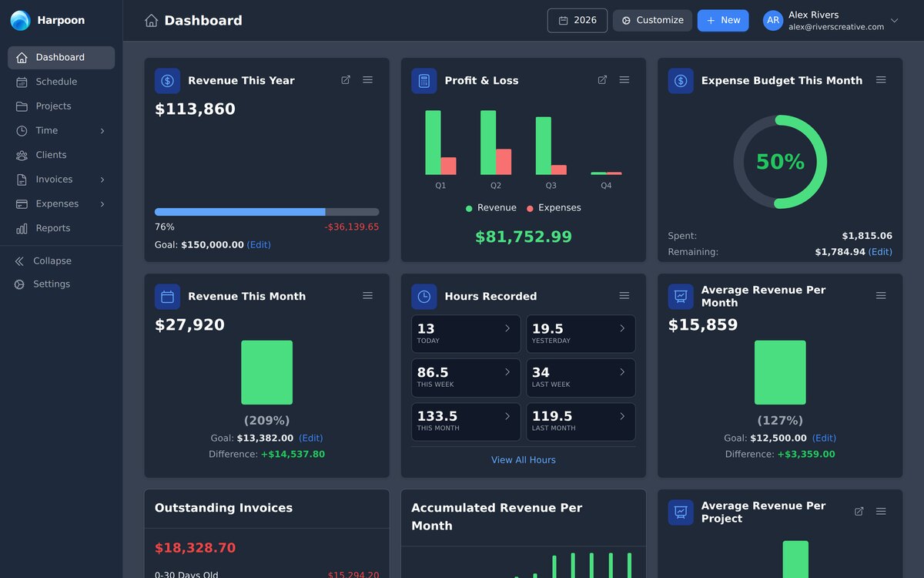Expand the Invoices submenu chevron
The image size is (924, 578).
click(x=102, y=180)
